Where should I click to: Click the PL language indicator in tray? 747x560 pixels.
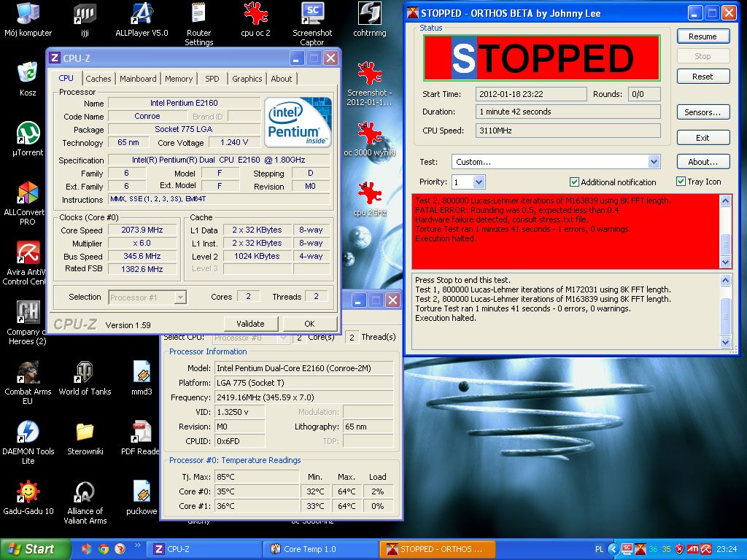pyautogui.click(x=599, y=549)
